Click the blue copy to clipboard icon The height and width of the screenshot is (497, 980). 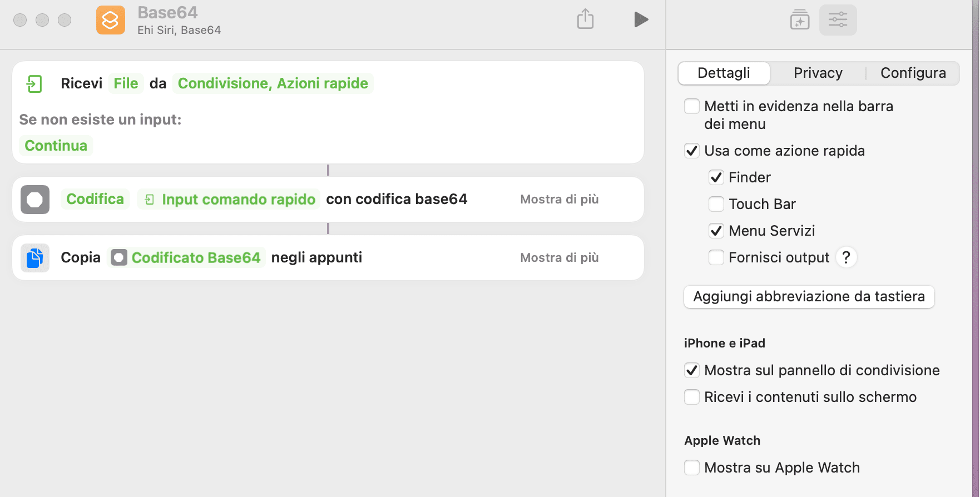click(35, 258)
